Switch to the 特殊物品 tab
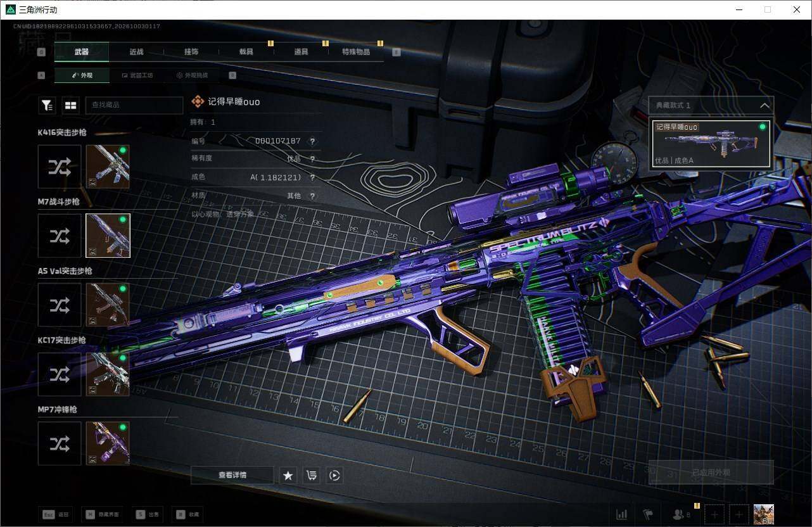812x527 pixels. (x=356, y=52)
